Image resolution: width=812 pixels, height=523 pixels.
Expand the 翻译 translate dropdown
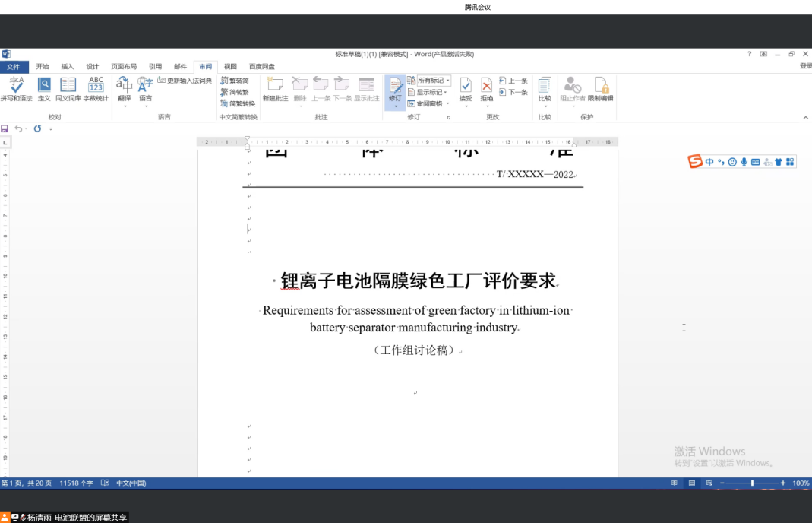tap(125, 106)
